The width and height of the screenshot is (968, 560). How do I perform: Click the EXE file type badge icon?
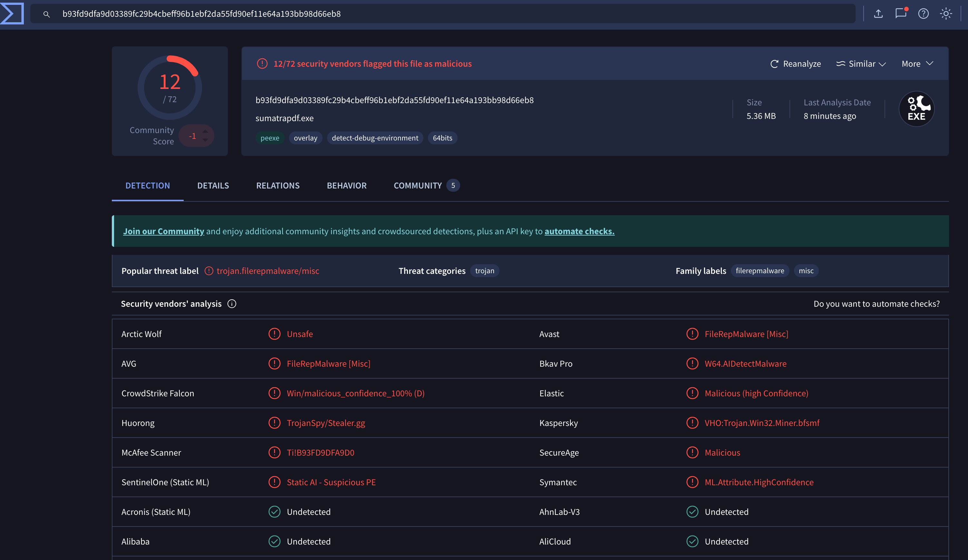tap(916, 109)
